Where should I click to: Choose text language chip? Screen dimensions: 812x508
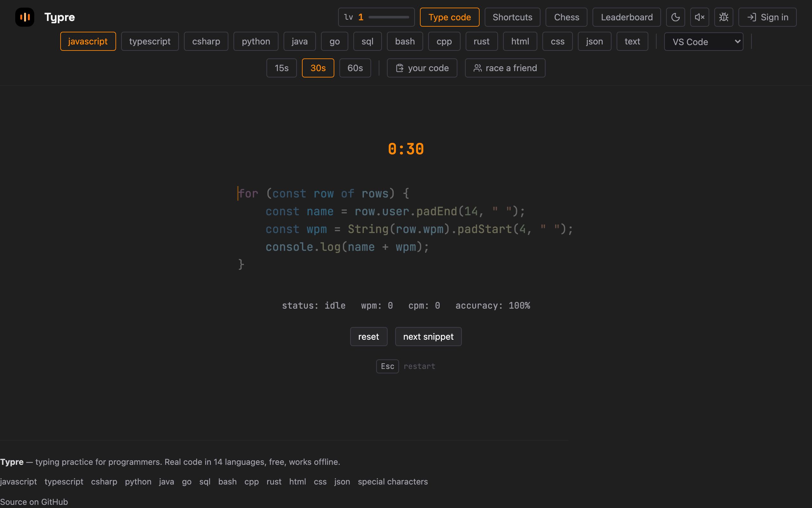click(632, 41)
